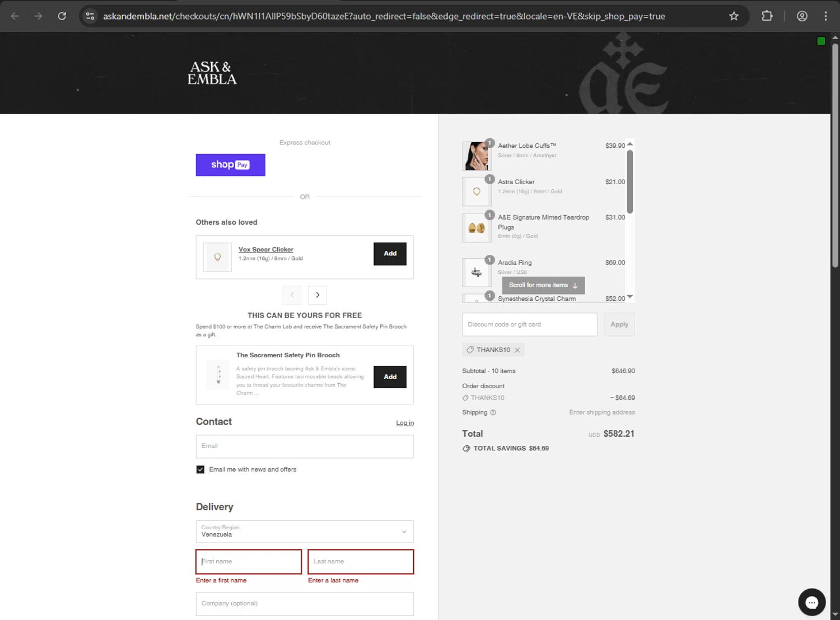Viewport: 840px width, 620px height.
Task: Click the 'Enter a last name' error
Action: pos(333,580)
